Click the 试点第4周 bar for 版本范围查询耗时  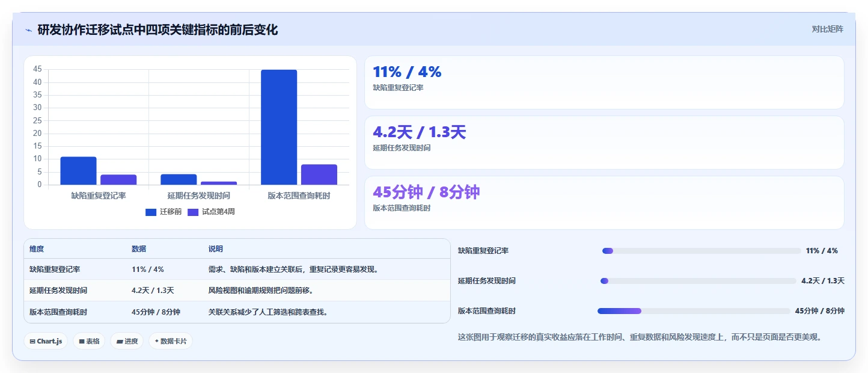319,174
